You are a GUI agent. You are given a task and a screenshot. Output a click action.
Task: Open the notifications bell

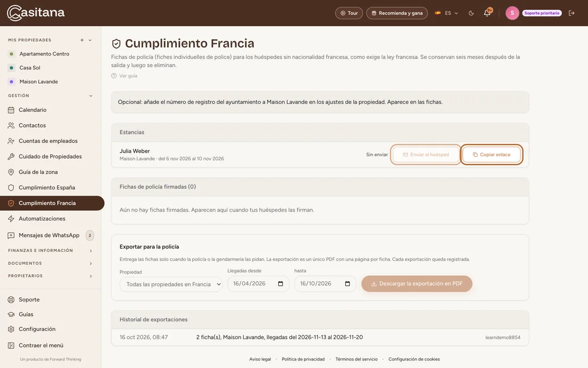[x=487, y=13]
